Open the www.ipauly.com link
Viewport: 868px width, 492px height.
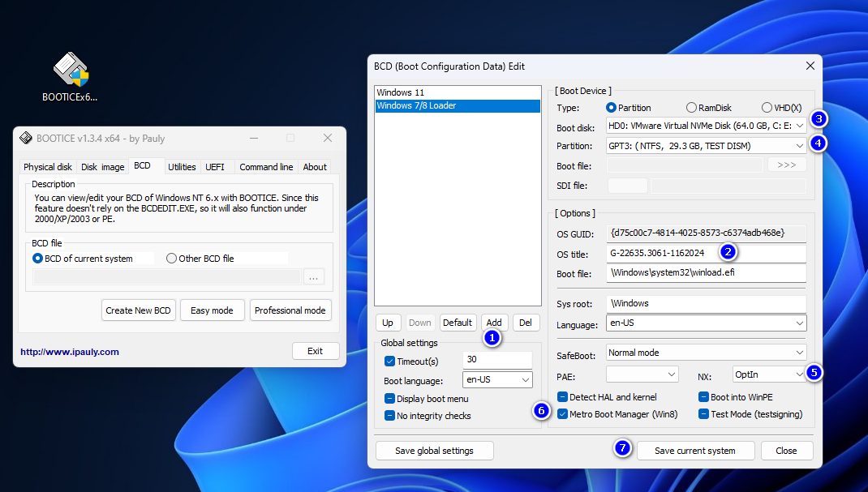pyautogui.click(x=70, y=352)
